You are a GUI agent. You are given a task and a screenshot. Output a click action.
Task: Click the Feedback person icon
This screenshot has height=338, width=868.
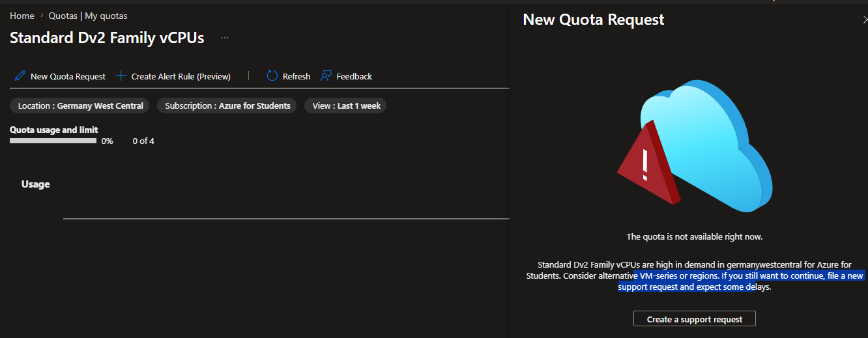point(326,76)
